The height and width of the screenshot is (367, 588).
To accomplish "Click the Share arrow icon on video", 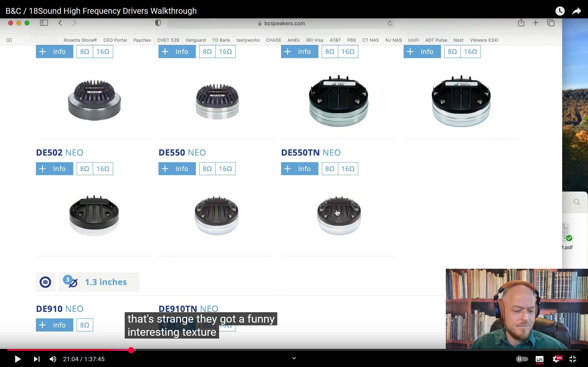I will pyautogui.click(x=577, y=11).
